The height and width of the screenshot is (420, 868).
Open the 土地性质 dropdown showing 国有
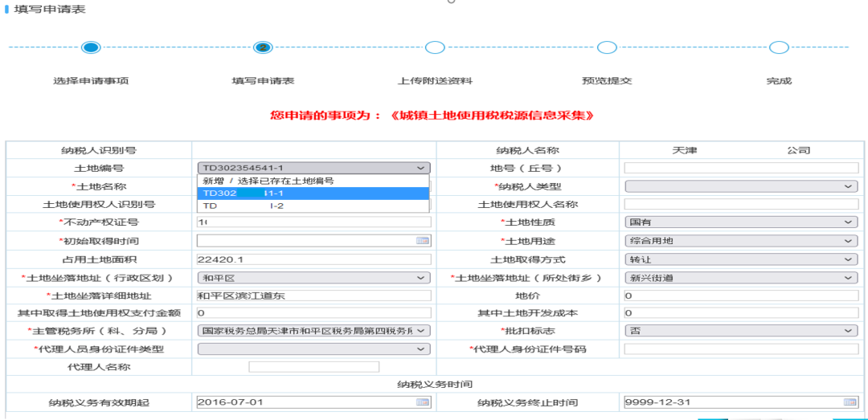[x=741, y=222]
